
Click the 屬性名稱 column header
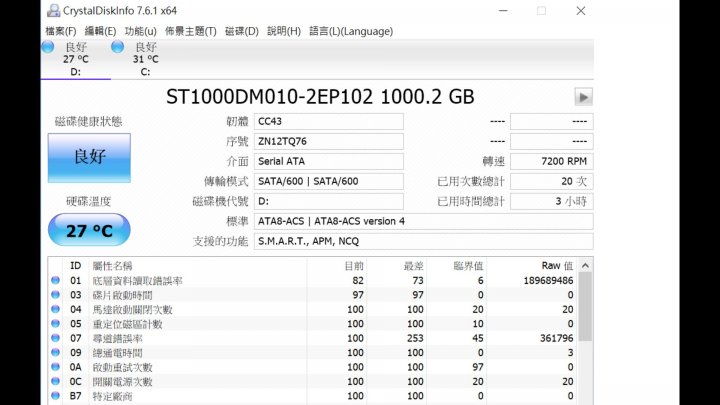point(197,266)
